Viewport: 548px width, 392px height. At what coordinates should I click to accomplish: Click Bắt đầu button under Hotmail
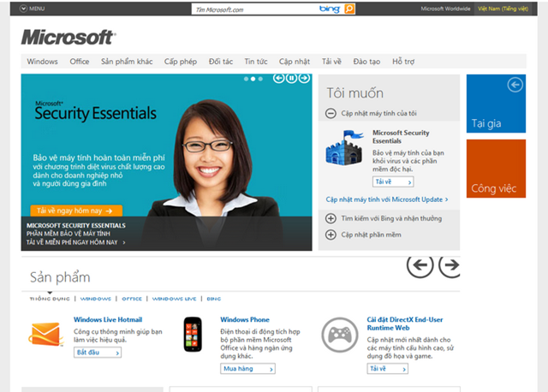pos(98,352)
